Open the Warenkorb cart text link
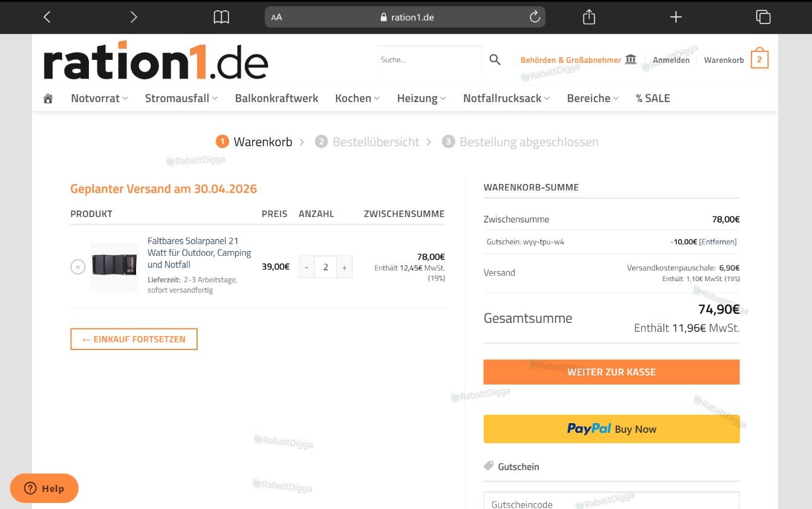This screenshot has height=509, width=812. [x=724, y=60]
